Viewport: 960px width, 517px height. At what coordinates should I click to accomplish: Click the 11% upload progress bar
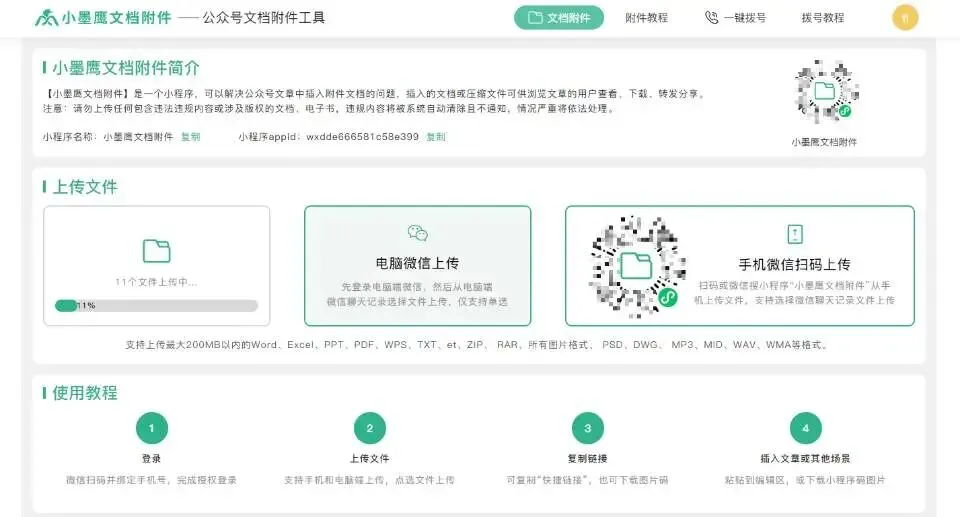(x=156, y=305)
